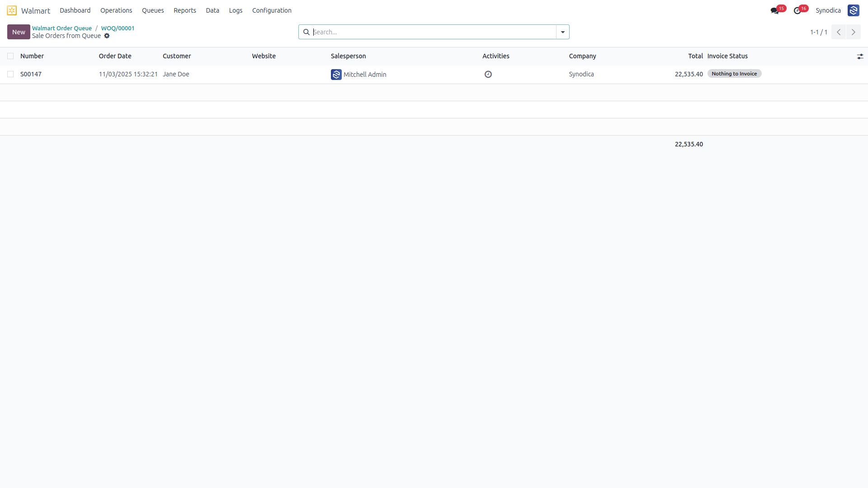This screenshot has height=488, width=868.
Task: Click the Walmart app title
Action: (x=36, y=11)
